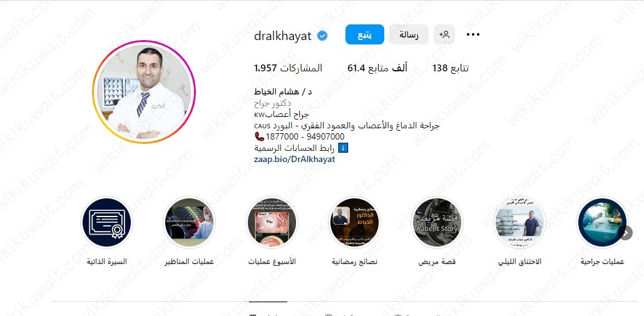Open الاختناق الليلي highlight circle
644x316 pixels.
[520, 222]
